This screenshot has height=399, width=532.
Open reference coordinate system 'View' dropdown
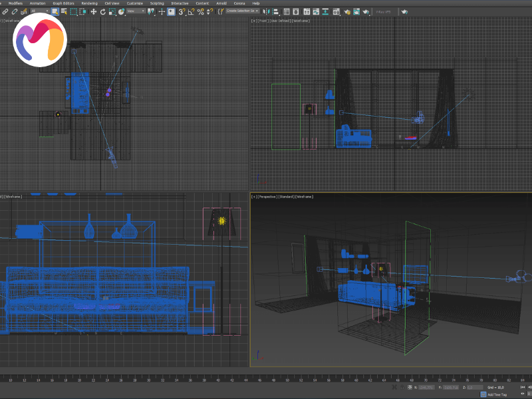(x=136, y=11)
